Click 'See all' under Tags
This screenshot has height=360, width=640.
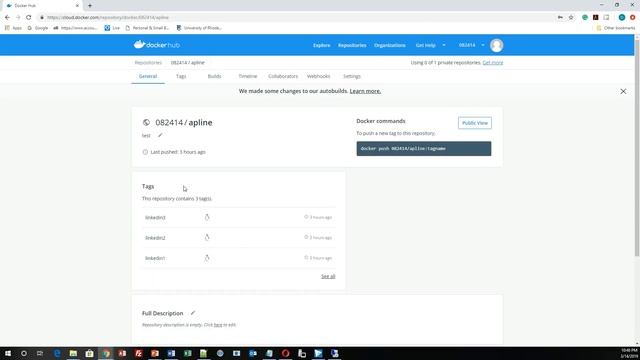point(328,276)
